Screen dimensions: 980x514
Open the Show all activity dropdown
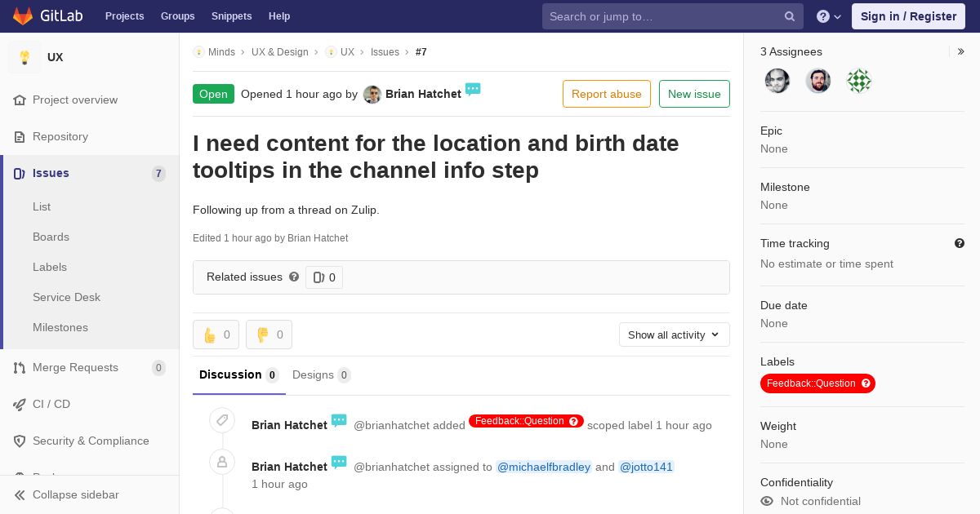click(x=675, y=335)
